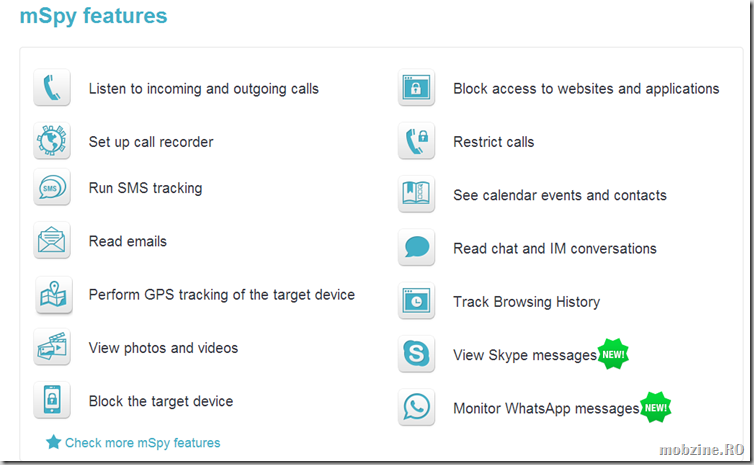754x465 pixels.
Task: Click 'Track Browsing History' label
Action: (527, 302)
